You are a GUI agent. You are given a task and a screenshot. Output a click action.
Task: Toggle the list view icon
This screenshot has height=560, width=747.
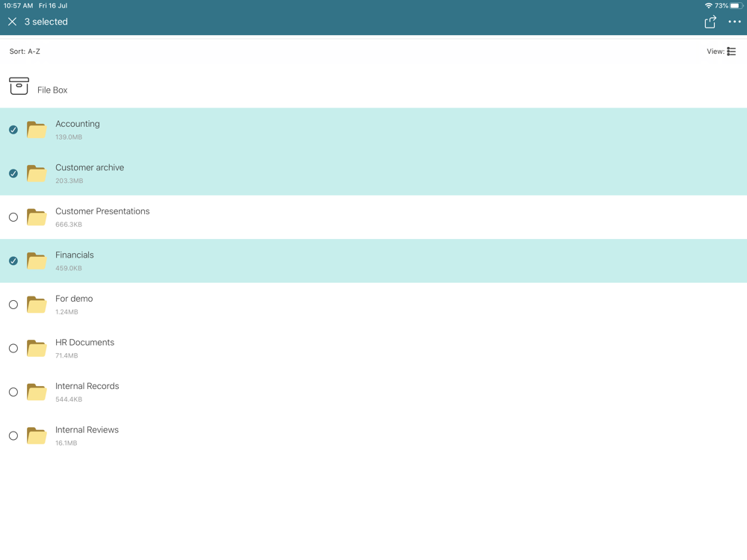pos(731,52)
